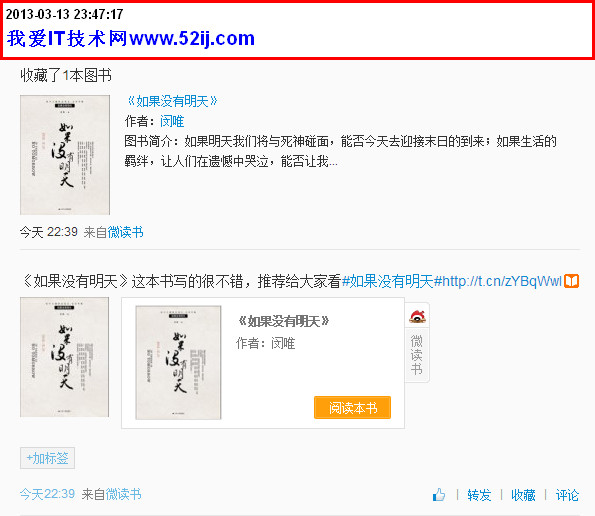Click the 今天22:39 timestamp link at the bottom
The width and height of the screenshot is (595, 516).
point(47,494)
